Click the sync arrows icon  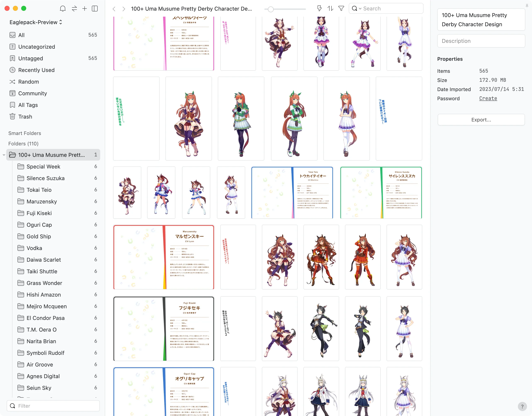click(x=74, y=9)
